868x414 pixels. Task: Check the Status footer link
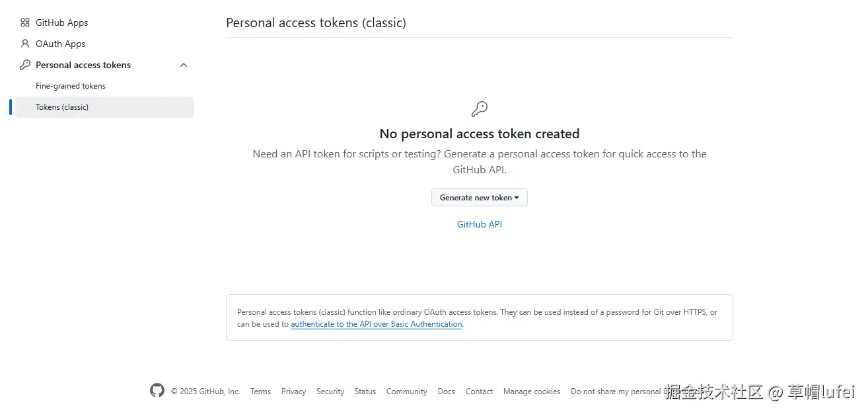tap(365, 392)
